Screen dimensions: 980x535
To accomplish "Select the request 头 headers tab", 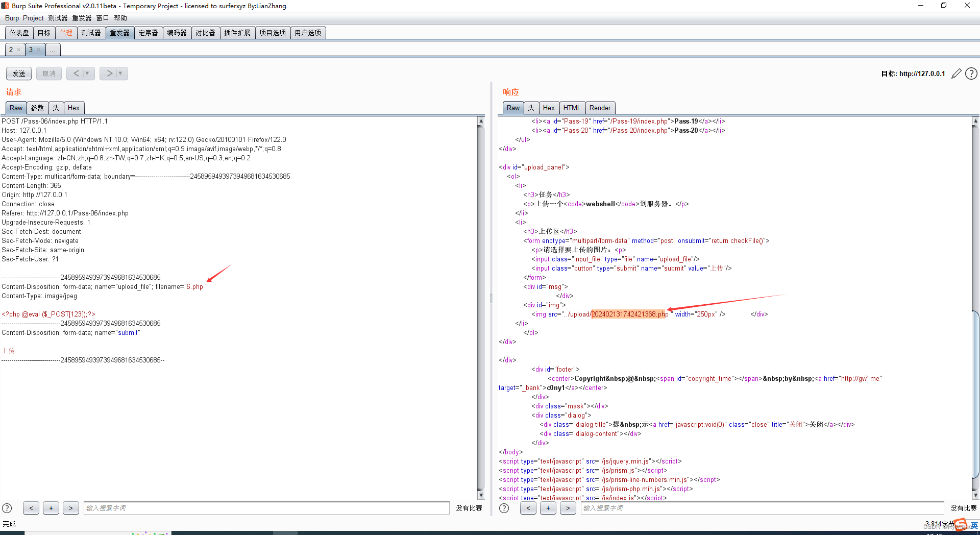I will click(x=56, y=108).
